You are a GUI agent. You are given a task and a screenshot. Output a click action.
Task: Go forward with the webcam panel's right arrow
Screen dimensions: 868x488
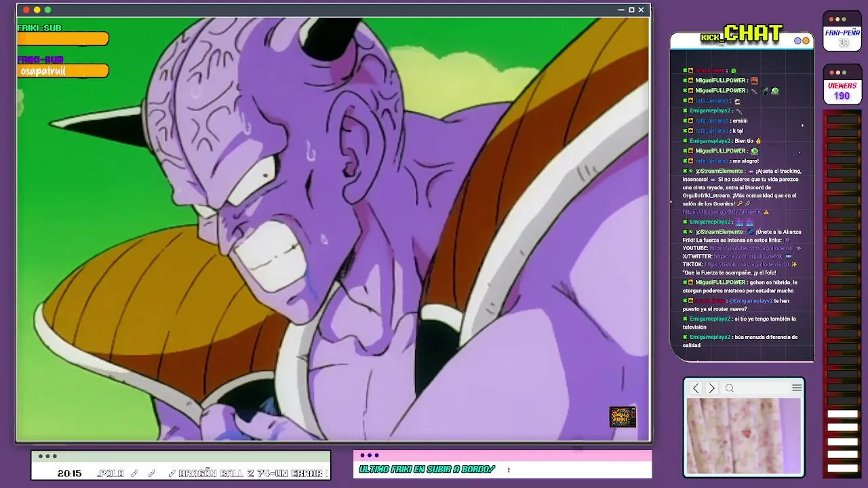coord(711,388)
